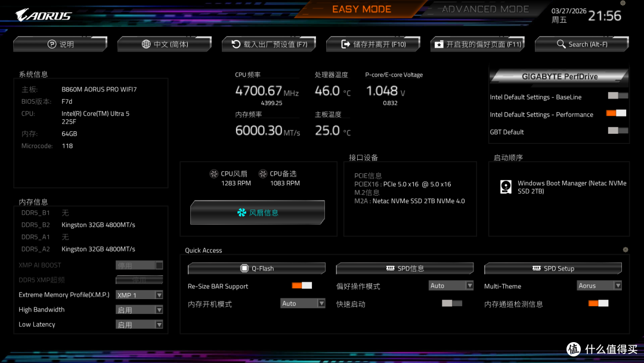Click the M2A Netac NVMe SSD entry
644x363 pixels.
(x=410, y=201)
